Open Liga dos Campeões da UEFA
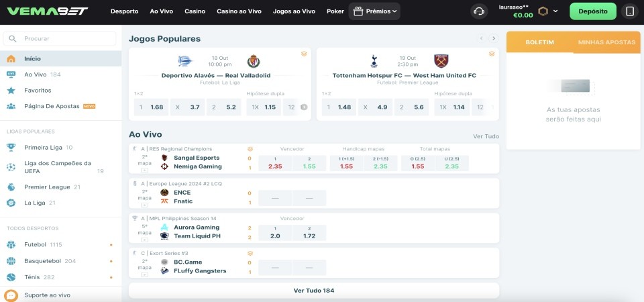 61,167
